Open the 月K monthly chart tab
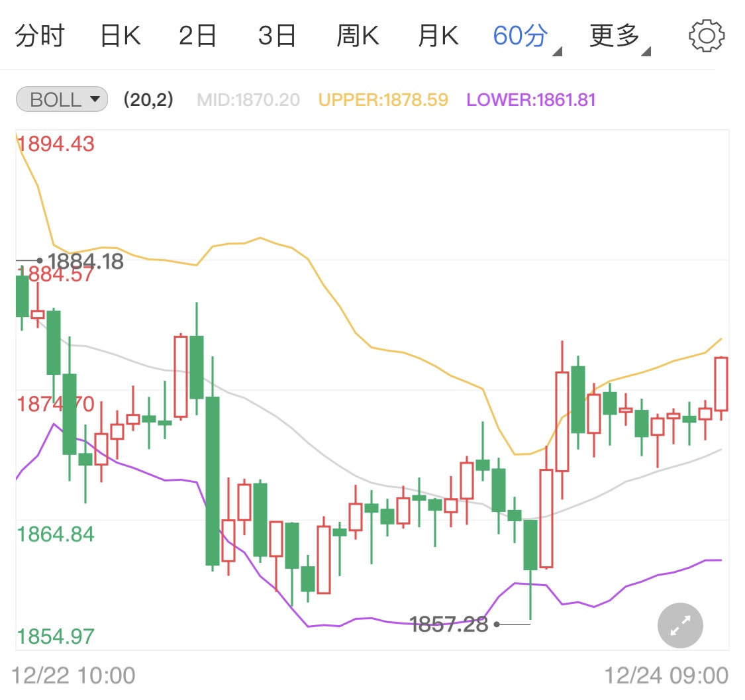Image resolution: width=745 pixels, height=700 pixels. point(438,36)
